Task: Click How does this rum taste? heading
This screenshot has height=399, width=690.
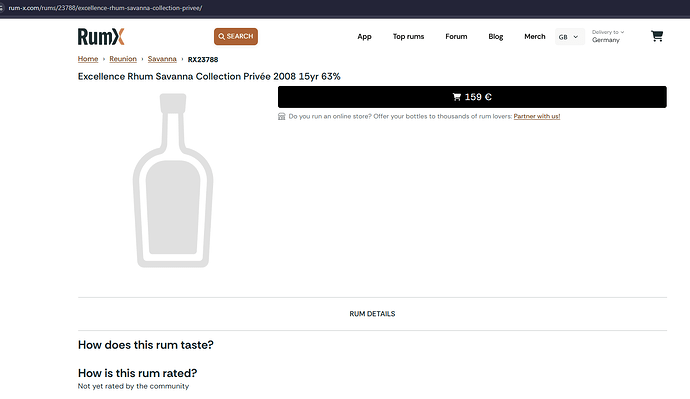Action: click(x=146, y=345)
